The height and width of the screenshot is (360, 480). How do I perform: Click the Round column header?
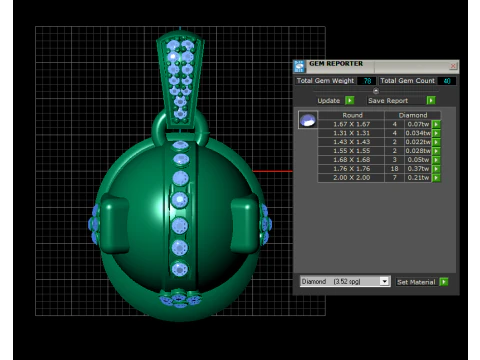coord(352,115)
